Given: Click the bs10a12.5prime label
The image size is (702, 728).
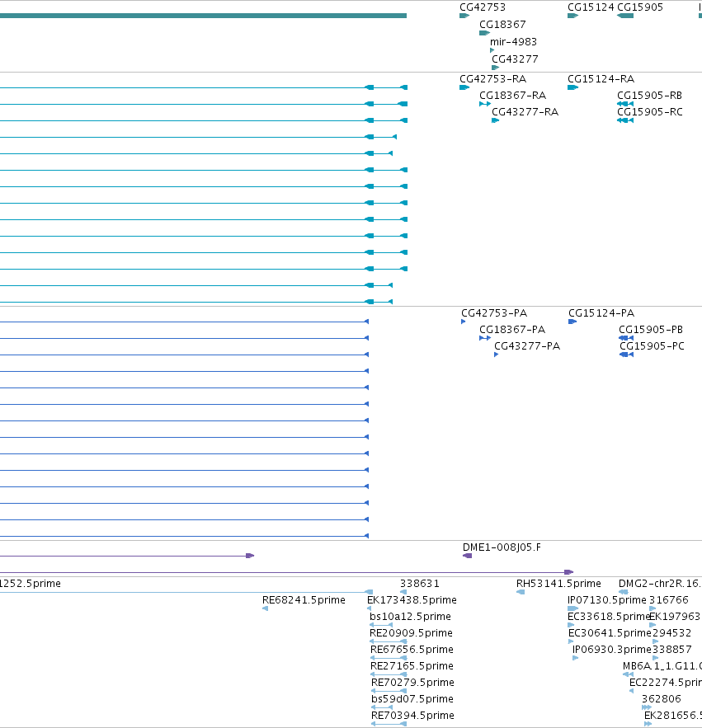Looking at the screenshot, I should coord(410,617).
